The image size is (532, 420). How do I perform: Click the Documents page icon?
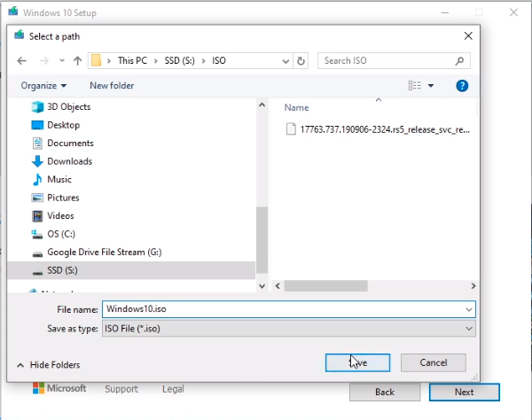37,143
